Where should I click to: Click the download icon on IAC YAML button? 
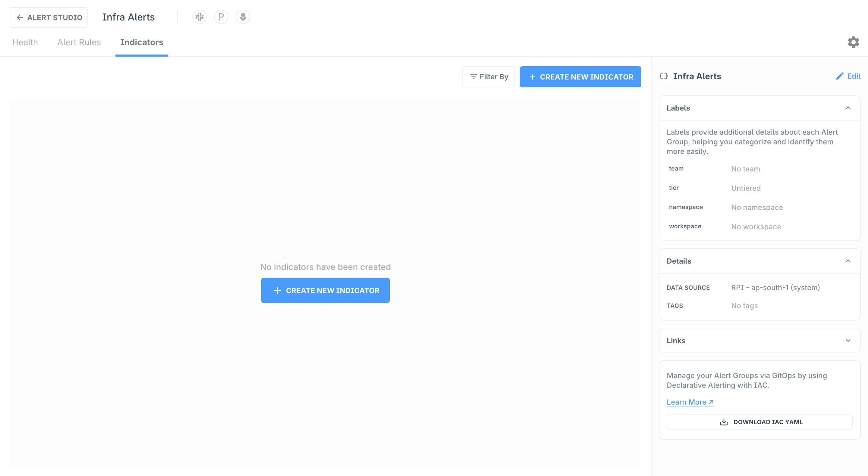pyautogui.click(x=724, y=422)
